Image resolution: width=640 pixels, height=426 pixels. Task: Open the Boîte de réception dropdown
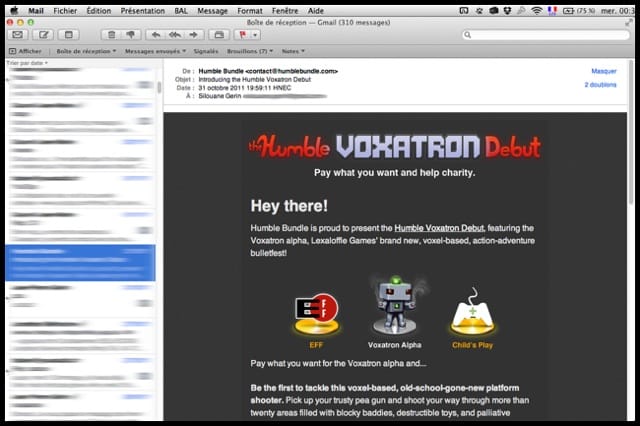pos(86,51)
